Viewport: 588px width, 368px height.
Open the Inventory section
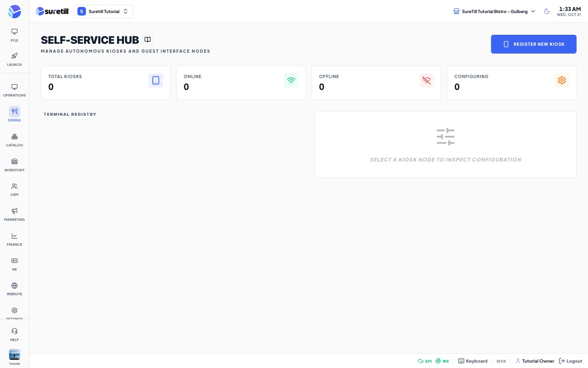14,165
